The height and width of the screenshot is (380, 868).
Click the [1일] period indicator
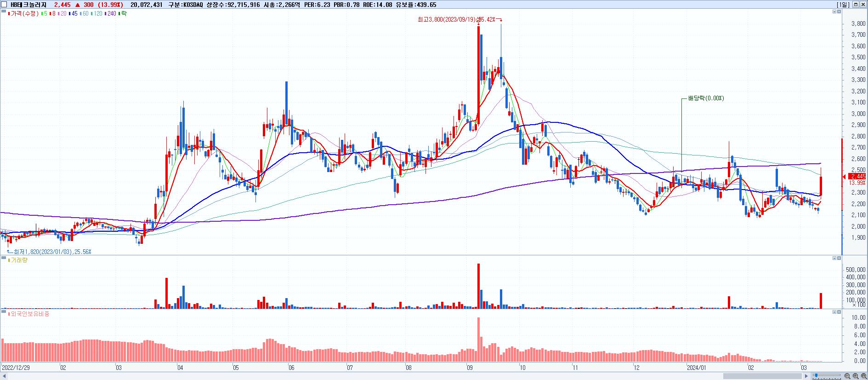[843, 5]
